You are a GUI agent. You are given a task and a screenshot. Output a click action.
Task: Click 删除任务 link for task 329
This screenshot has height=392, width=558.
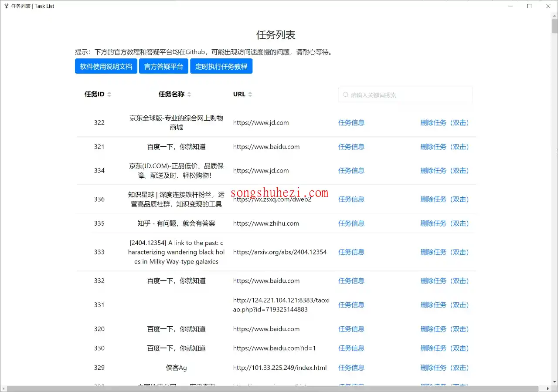pos(446,368)
